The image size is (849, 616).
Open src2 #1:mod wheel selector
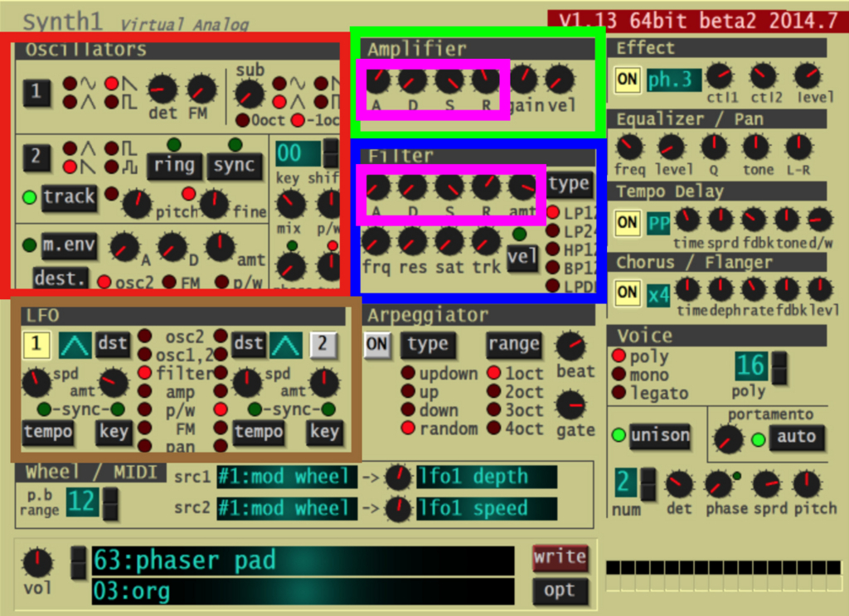click(287, 508)
